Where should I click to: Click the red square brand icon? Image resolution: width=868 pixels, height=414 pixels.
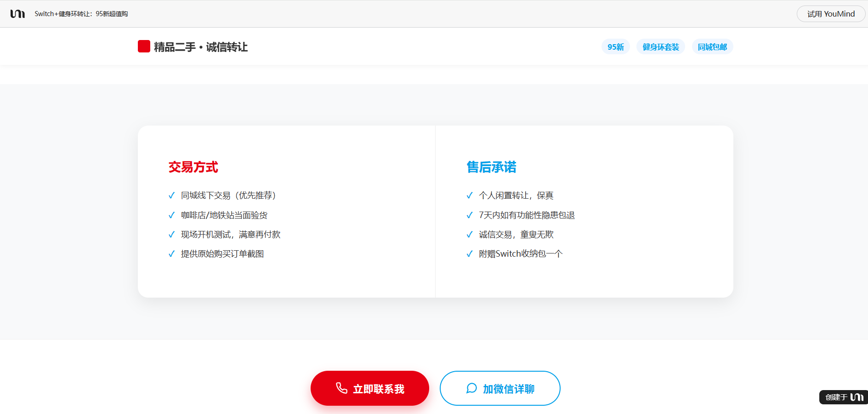click(144, 46)
